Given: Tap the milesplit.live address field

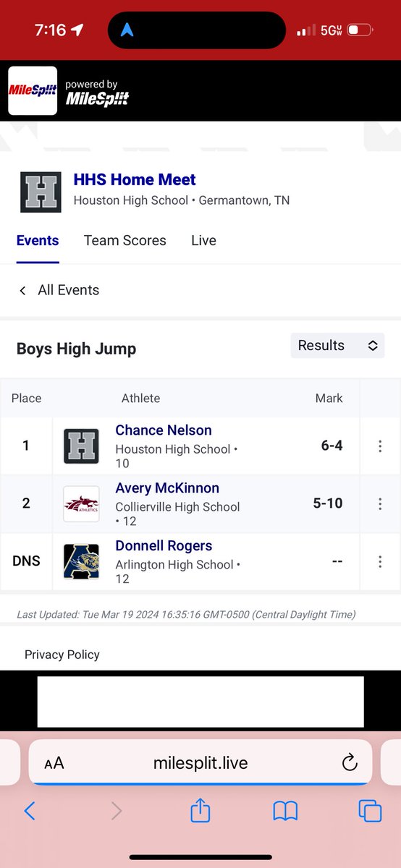Looking at the screenshot, I should [x=200, y=763].
